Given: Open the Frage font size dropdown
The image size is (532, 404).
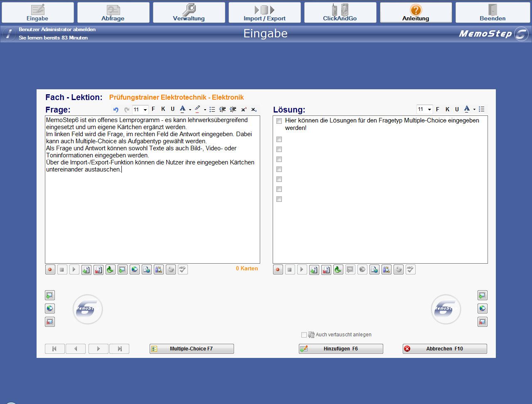Looking at the screenshot, I should [145, 110].
